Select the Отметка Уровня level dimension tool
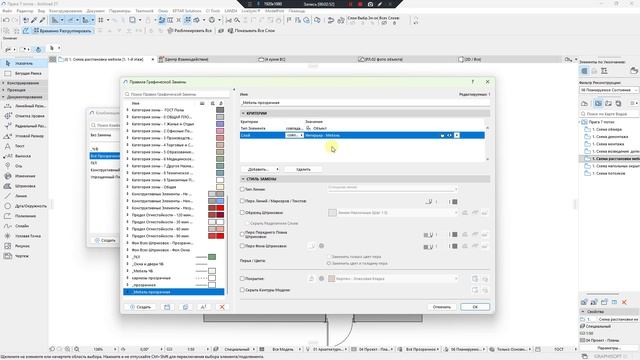The image size is (640, 360). tap(24, 116)
